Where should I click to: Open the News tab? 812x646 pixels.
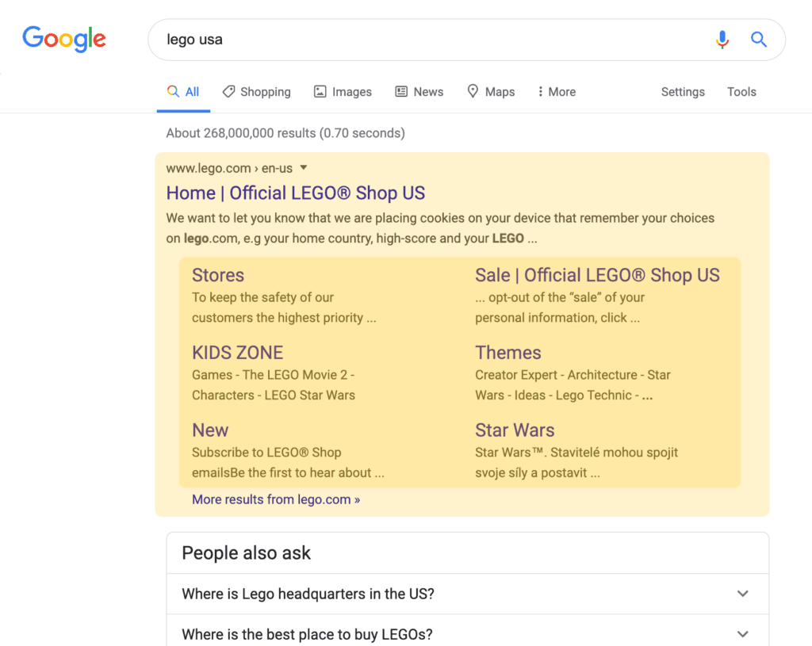[x=419, y=92]
